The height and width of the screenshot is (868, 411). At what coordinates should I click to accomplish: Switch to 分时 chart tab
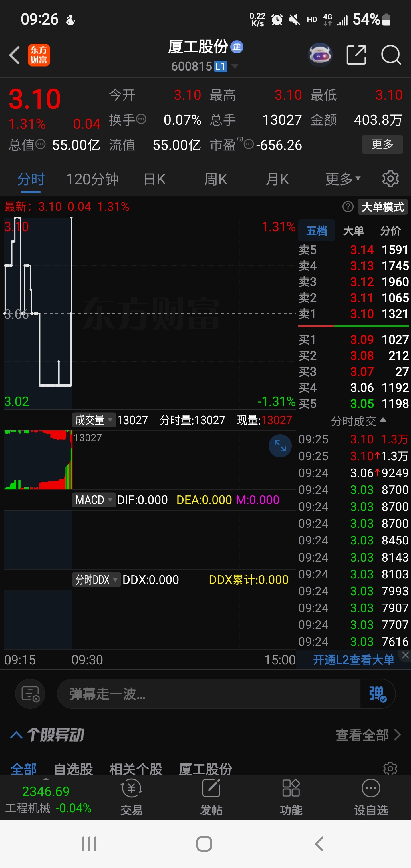31,179
